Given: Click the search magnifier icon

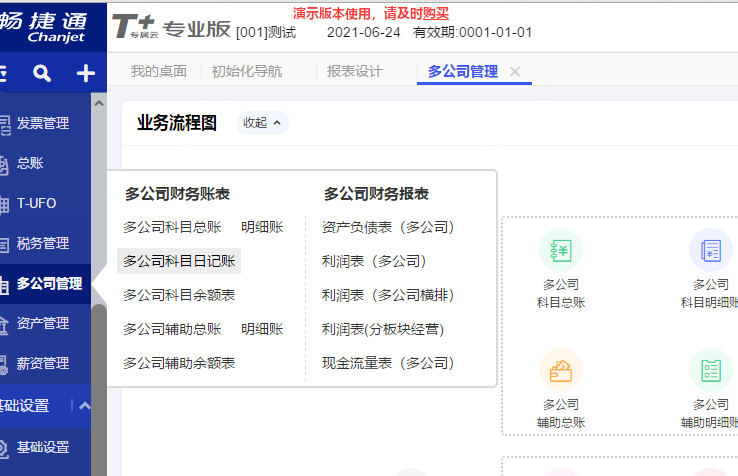Looking at the screenshot, I should tap(42, 73).
